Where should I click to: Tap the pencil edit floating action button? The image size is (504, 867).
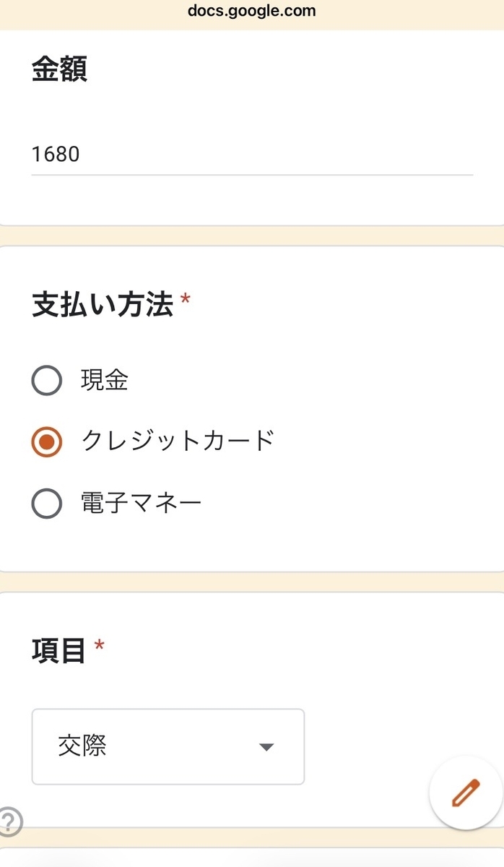pos(465,793)
